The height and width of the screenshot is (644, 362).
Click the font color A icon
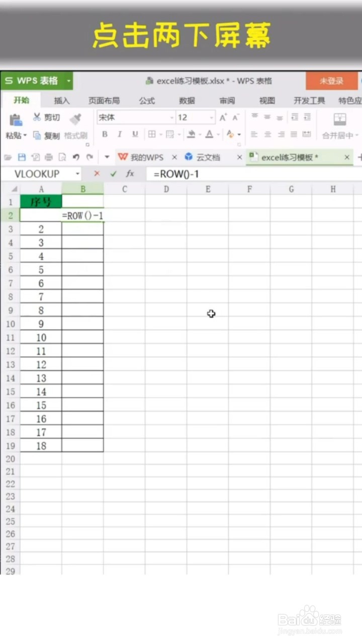coord(209,134)
